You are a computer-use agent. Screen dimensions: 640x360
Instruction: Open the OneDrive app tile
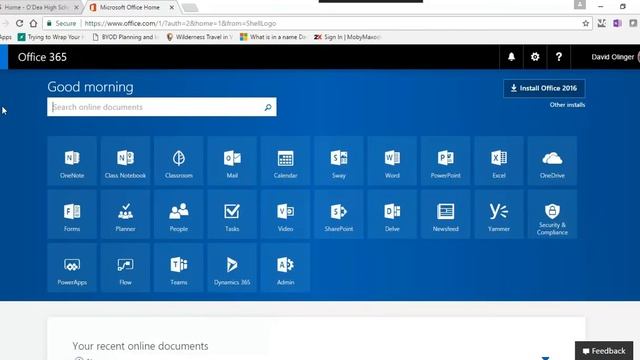click(x=552, y=161)
